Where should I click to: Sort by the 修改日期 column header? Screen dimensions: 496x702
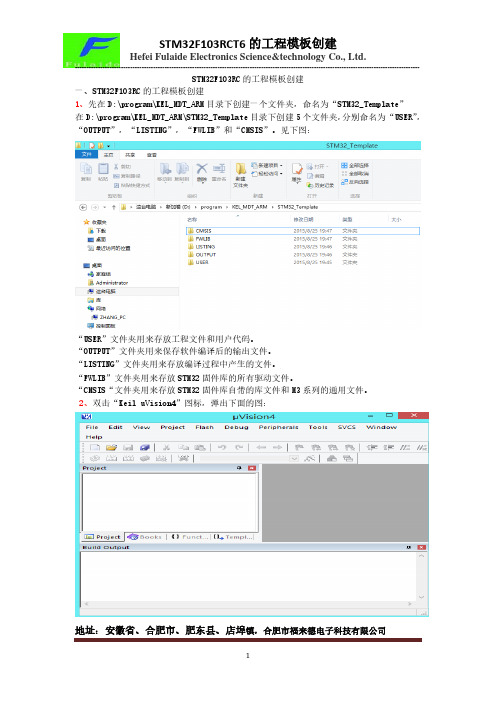pyautogui.click(x=303, y=219)
